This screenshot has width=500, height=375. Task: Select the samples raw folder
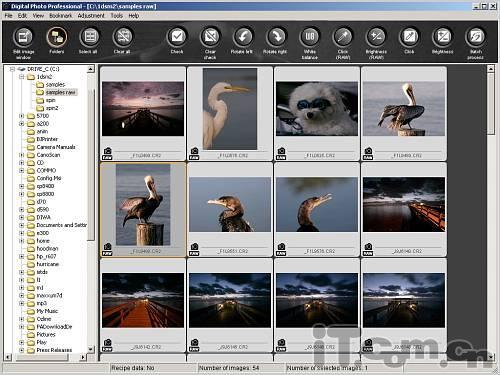click(61, 92)
